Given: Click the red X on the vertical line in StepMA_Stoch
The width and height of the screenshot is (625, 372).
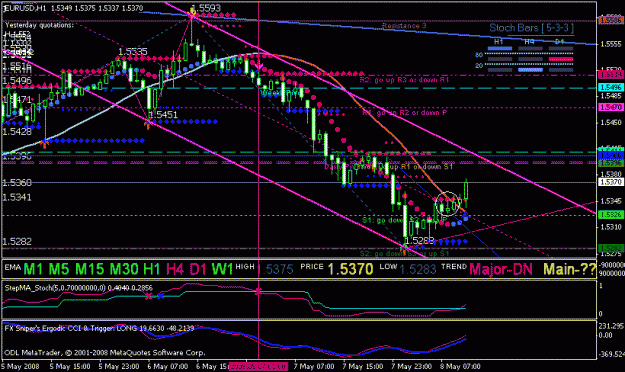Looking at the screenshot, I should click(x=258, y=291).
